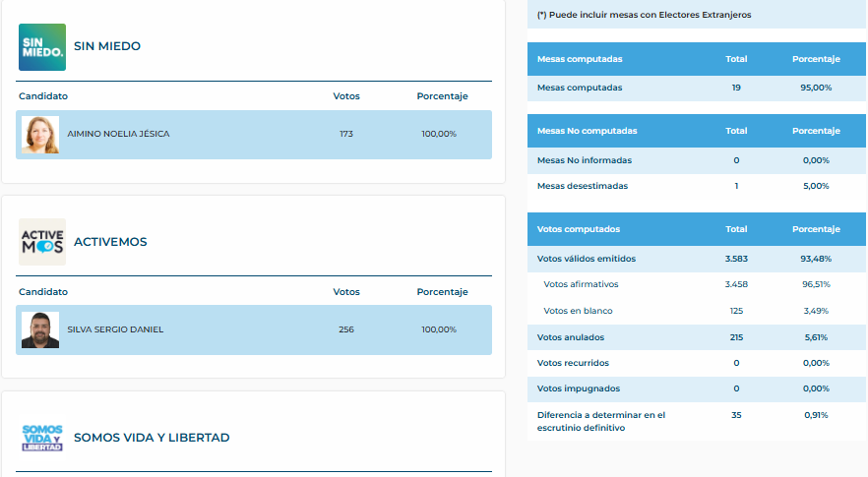Click valid votes percentage 93,48%
Viewport: 868px width, 477px height.
tap(816, 259)
